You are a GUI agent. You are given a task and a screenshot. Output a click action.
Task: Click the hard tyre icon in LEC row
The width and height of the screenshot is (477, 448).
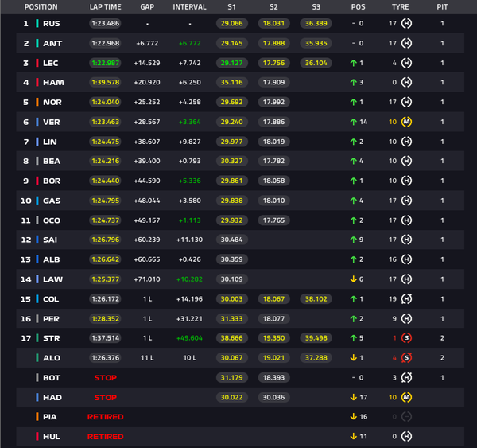(x=406, y=63)
